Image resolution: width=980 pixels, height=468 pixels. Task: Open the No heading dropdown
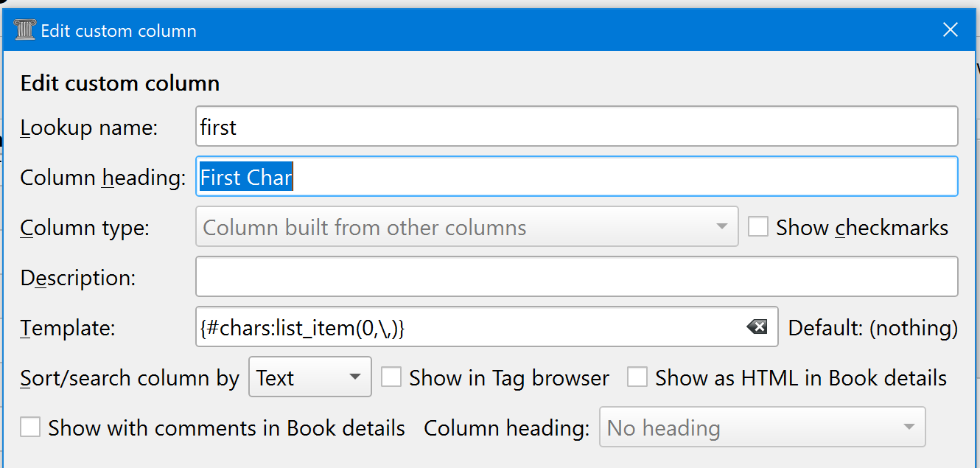[x=761, y=427]
